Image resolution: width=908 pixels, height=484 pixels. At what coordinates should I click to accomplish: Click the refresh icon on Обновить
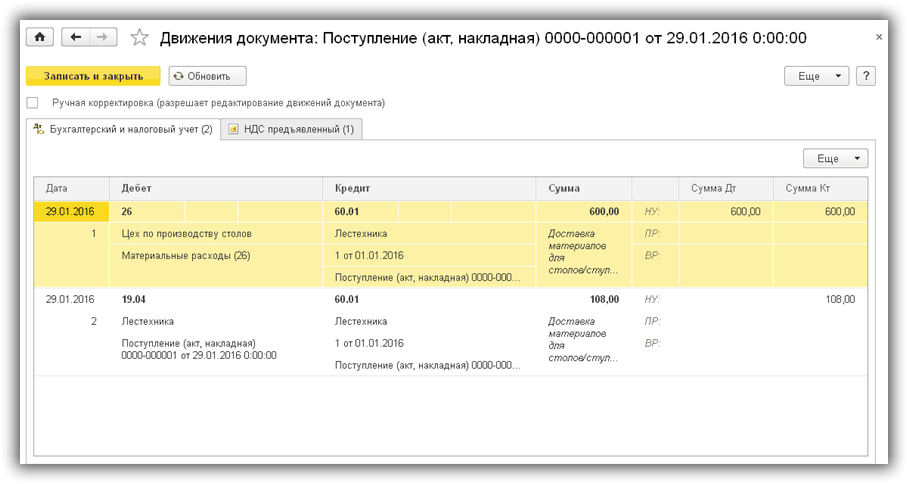[179, 76]
